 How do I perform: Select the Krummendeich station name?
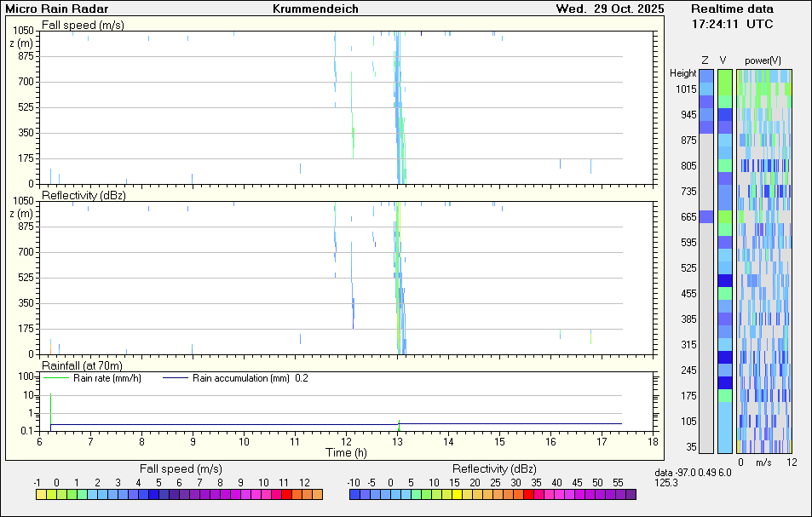(x=315, y=9)
